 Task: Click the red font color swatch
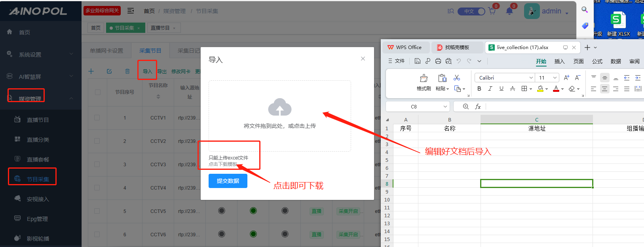(x=556, y=89)
